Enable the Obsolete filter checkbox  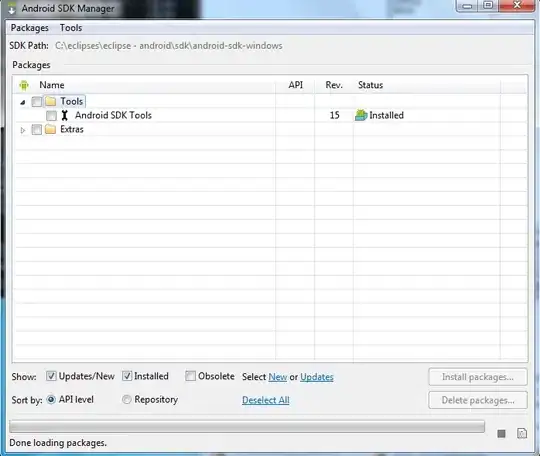pos(190,376)
